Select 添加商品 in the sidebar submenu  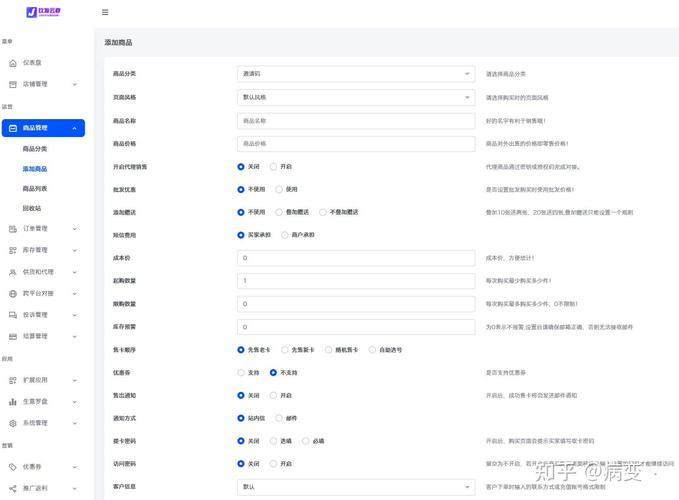pyautogui.click(x=35, y=169)
